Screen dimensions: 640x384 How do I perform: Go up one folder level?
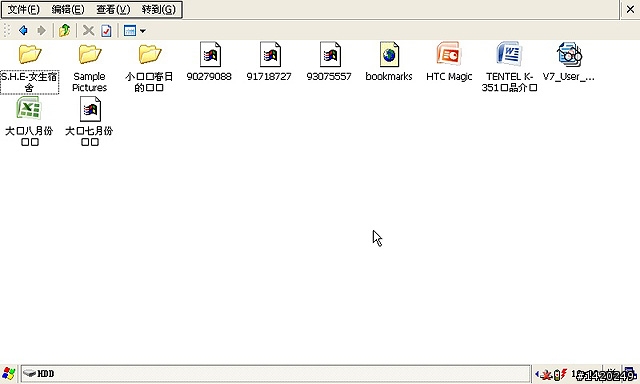tap(64, 30)
